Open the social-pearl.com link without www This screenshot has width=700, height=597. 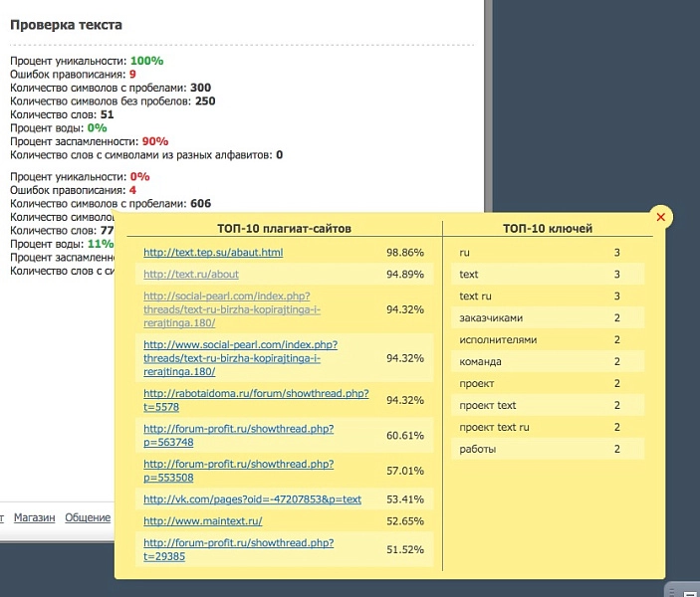coord(232,309)
